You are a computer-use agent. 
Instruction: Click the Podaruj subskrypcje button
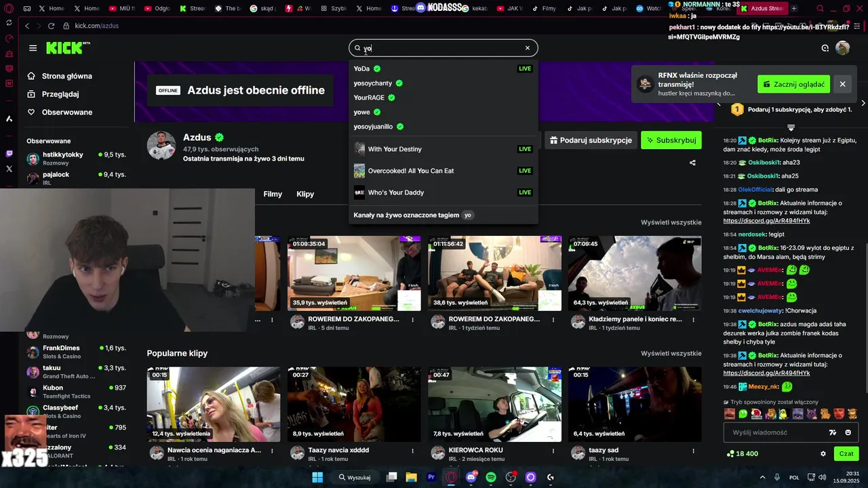[x=590, y=140]
